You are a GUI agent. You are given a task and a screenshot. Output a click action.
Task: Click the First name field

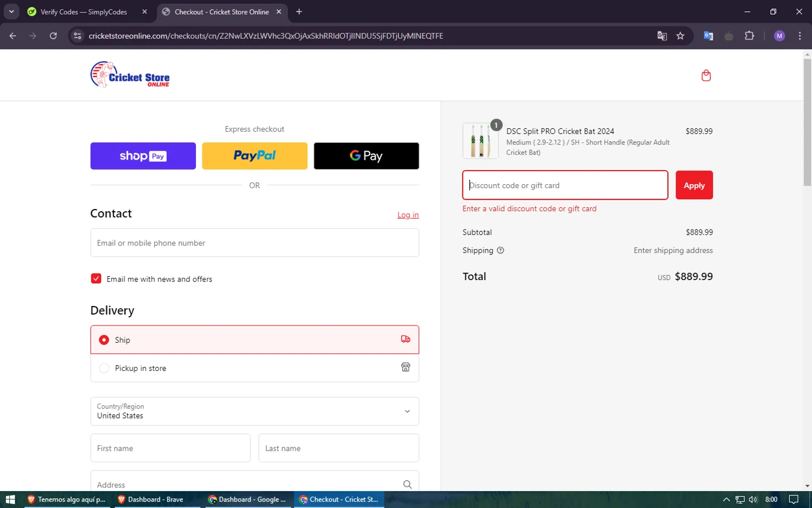point(170,448)
